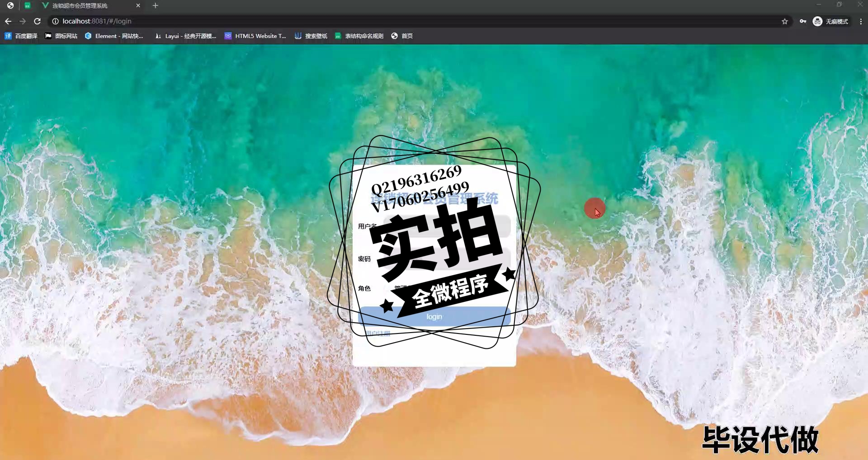Open saved passwords key icon
The height and width of the screenshot is (460, 868).
pyautogui.click(x=803, y=21)
